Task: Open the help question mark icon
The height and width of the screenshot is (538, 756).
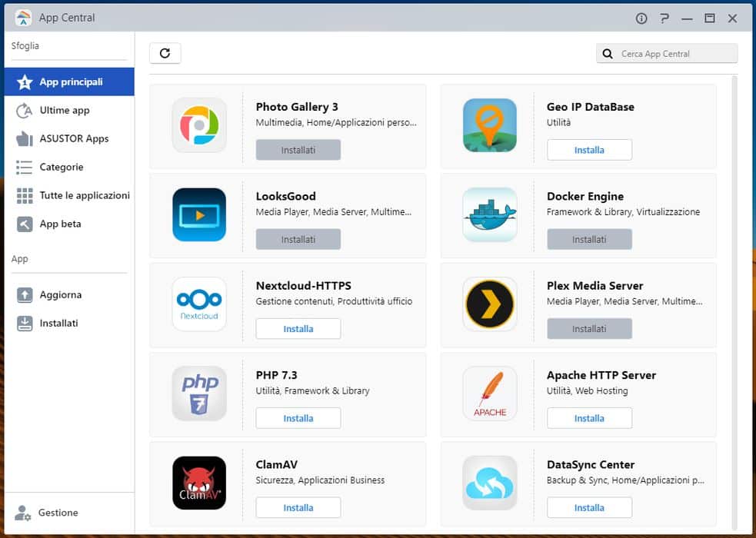Action: tap(664, 18)
